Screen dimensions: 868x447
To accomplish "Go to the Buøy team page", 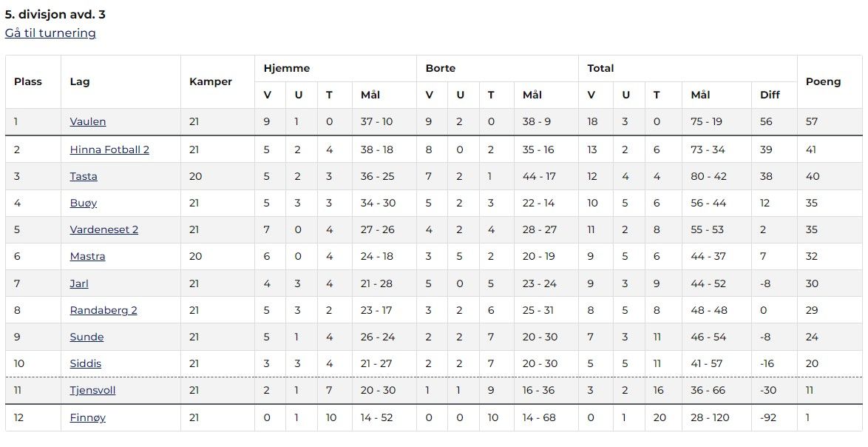I will 84,203.
